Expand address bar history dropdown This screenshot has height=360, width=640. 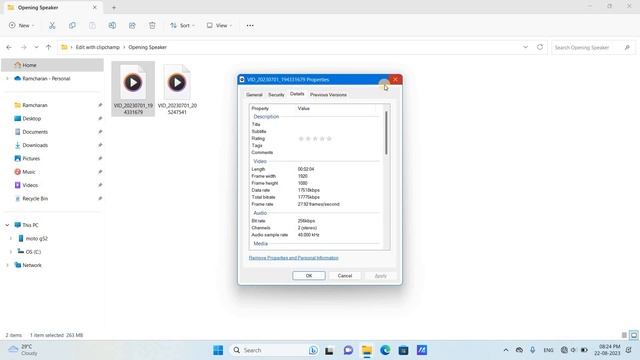(525, 47)
